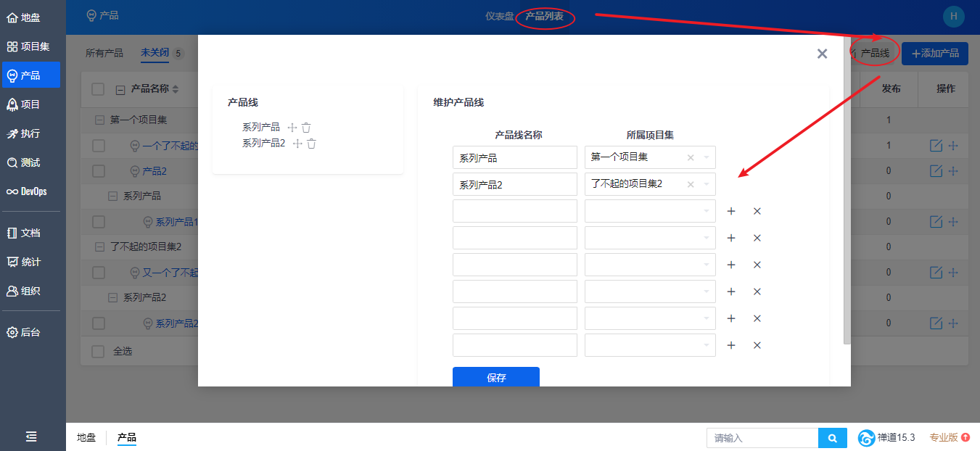Open the 产品2 product link
This screenshot has width=980, height=451.
point(155,171)
